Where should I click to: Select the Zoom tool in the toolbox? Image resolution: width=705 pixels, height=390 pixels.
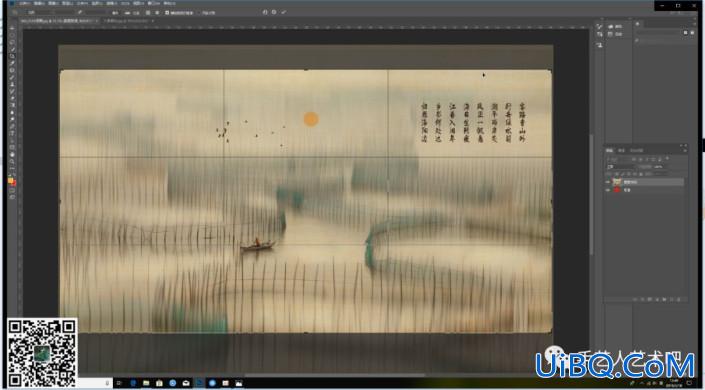click(12, 161)
